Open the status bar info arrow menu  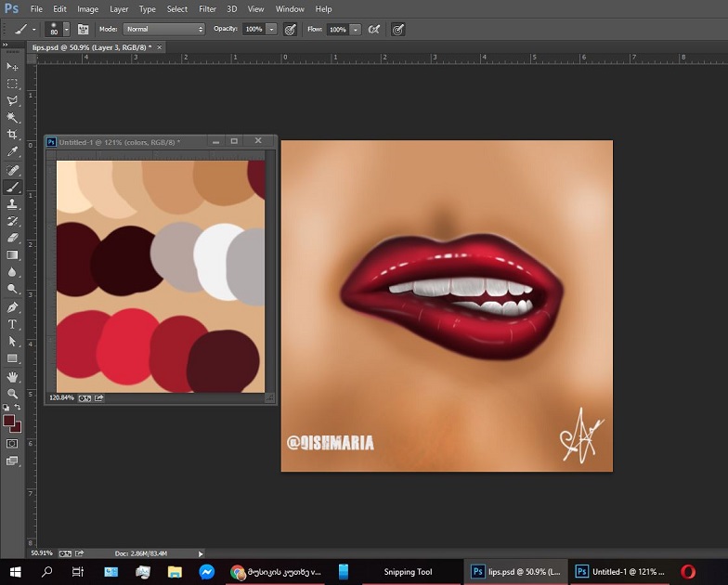pyautogui.click(x=201, y=553)
